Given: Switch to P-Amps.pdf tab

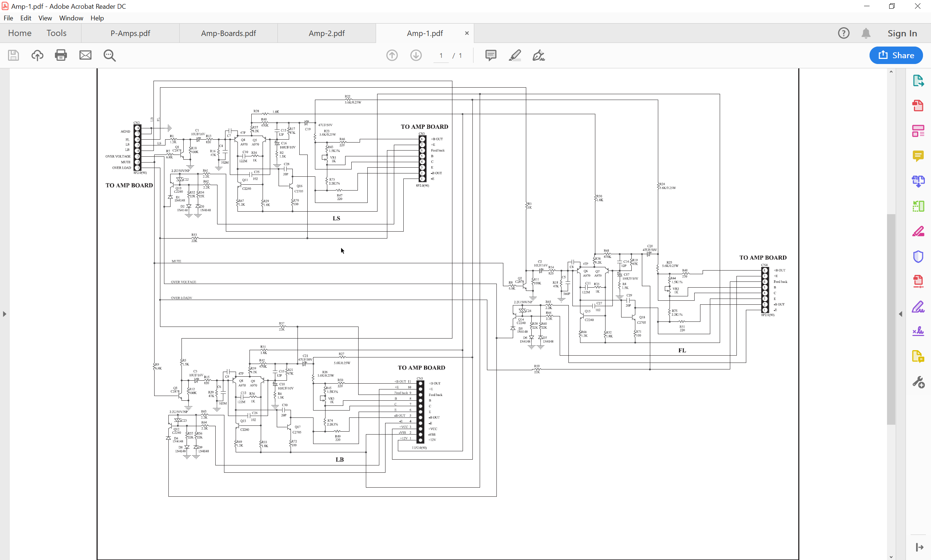Looking at the screenshot, I should tap(130, 33).
